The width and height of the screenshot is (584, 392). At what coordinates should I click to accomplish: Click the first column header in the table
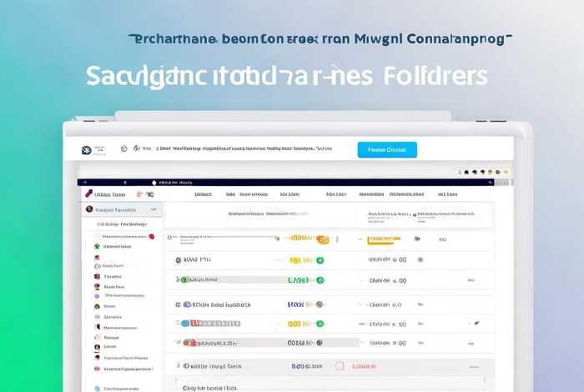(x=203, y=193)
